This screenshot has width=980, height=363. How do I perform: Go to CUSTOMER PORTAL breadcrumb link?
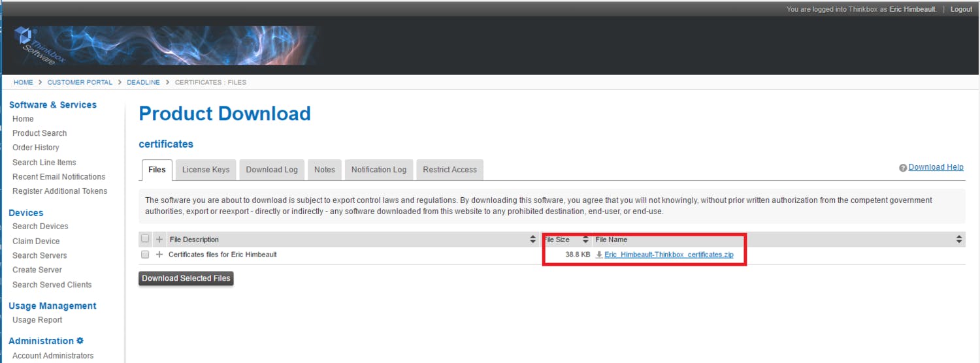(x=80, y=82)
